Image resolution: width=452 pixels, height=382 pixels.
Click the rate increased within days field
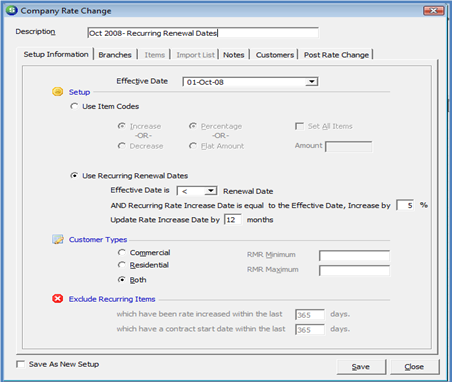[x=310, y=315]
